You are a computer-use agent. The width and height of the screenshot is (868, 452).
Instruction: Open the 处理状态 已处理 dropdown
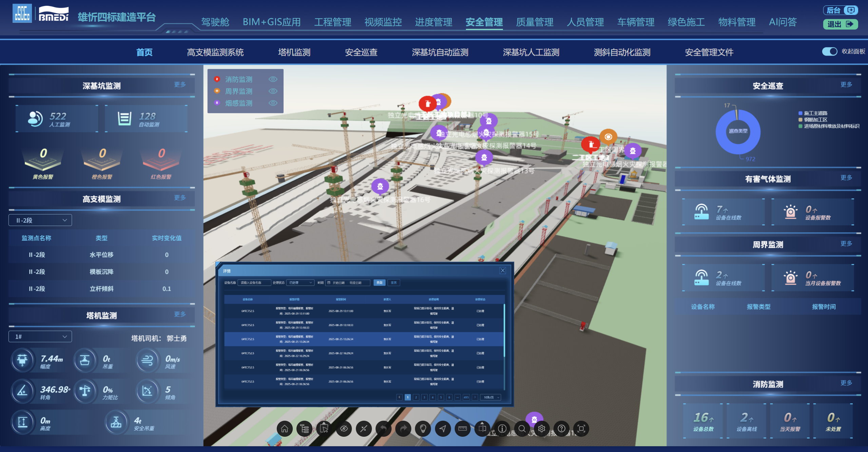click(x=300, y=283)
